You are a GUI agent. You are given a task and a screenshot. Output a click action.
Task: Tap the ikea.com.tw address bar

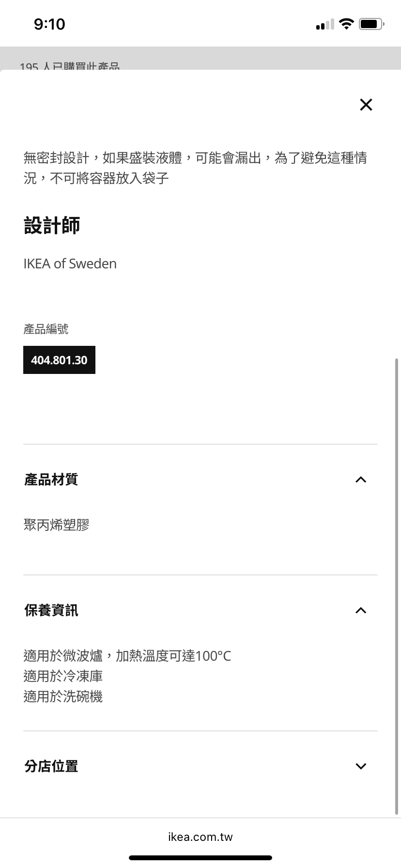click(x=200, y=837)
